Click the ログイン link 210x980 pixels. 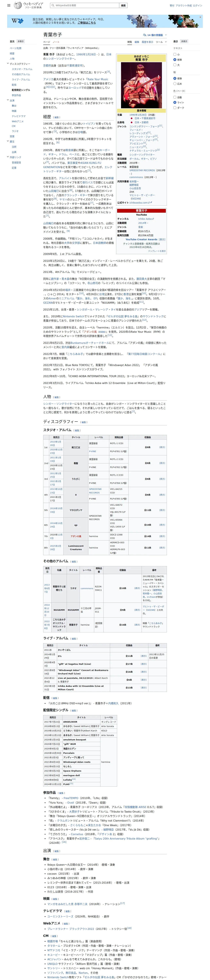tap(197, 5)
